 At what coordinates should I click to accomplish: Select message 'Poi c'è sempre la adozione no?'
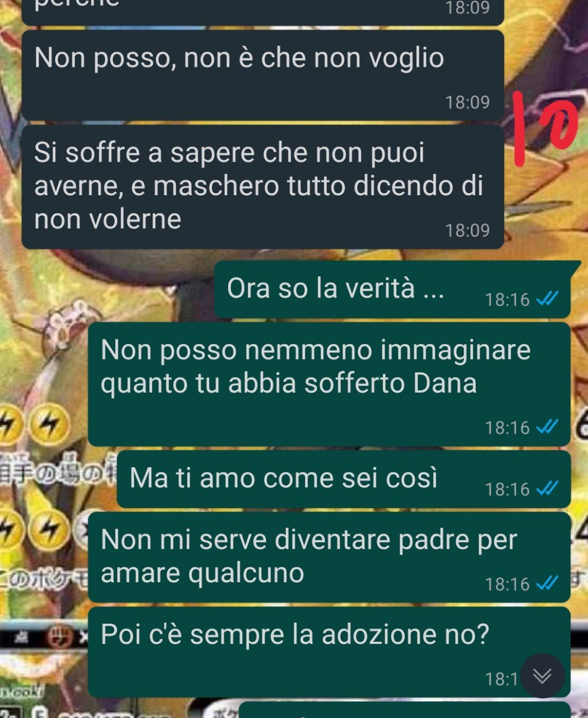click(329, 652)
